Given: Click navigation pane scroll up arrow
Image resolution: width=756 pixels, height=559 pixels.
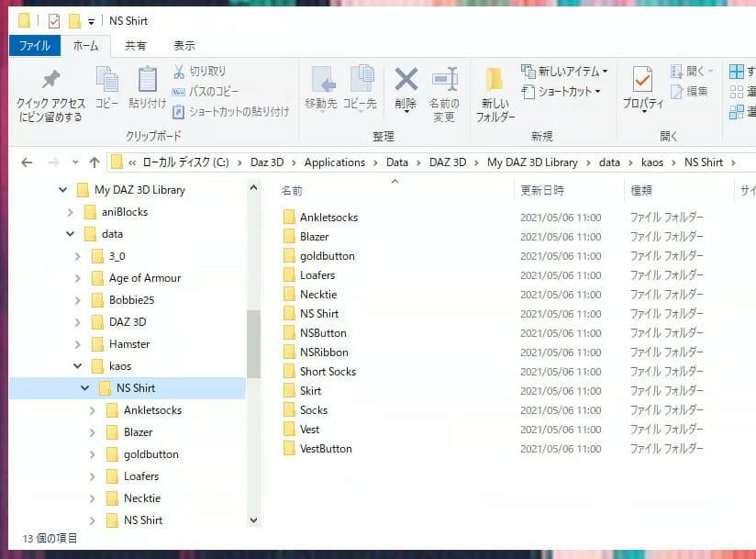Looking at the screenshot, I should click(253, 187).
